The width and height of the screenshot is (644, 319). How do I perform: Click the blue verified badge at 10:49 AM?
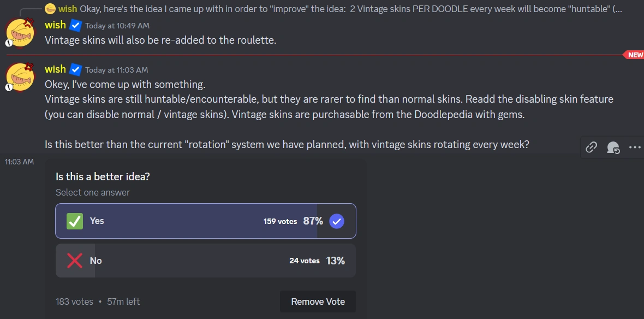76,25
